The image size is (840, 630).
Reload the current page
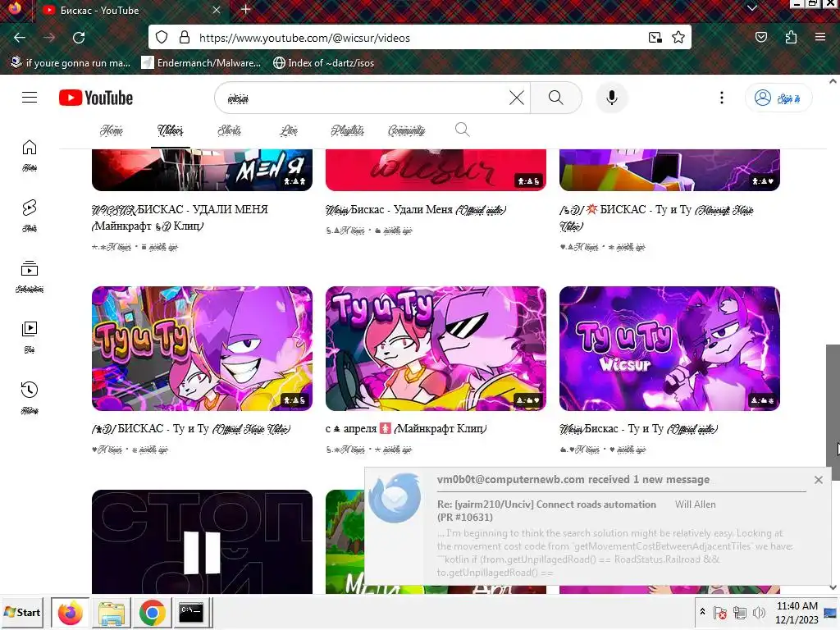(x=79, y=38)
